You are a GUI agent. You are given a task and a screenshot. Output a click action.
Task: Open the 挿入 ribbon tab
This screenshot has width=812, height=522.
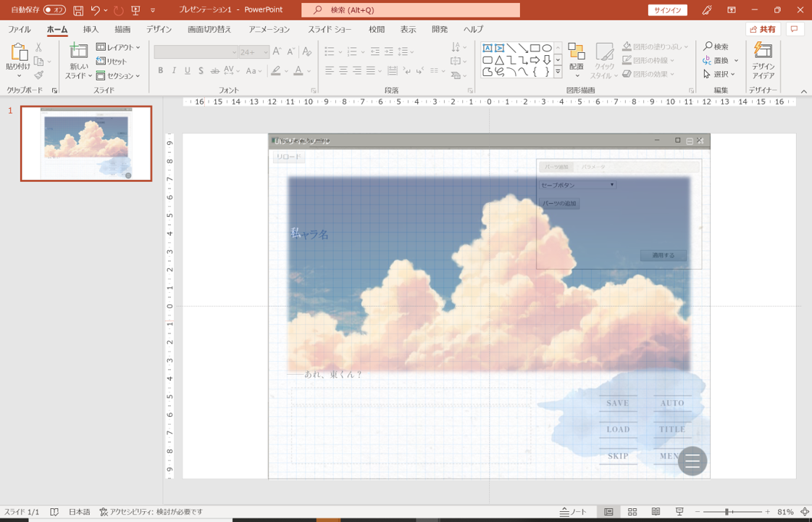click(91, 30)
